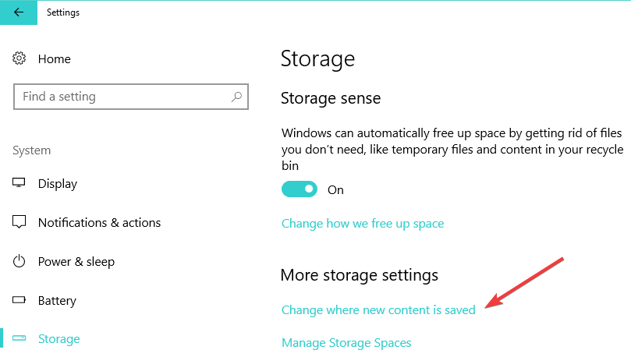Switch to Power & sleep settings
This screenshot has width=631, height=364.
pyautogui.click(x=76, y=262)
